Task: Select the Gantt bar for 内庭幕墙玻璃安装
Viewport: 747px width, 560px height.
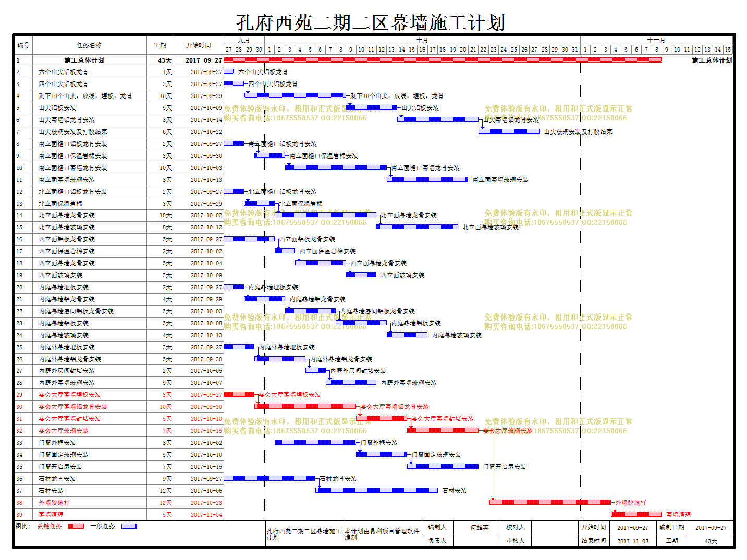Action: 407,335
